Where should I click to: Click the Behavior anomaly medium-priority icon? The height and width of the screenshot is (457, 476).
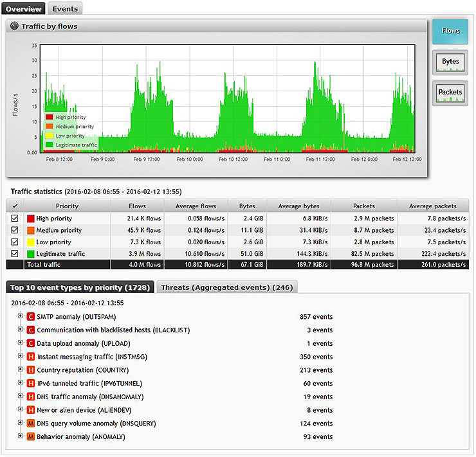tap(30, 437)
